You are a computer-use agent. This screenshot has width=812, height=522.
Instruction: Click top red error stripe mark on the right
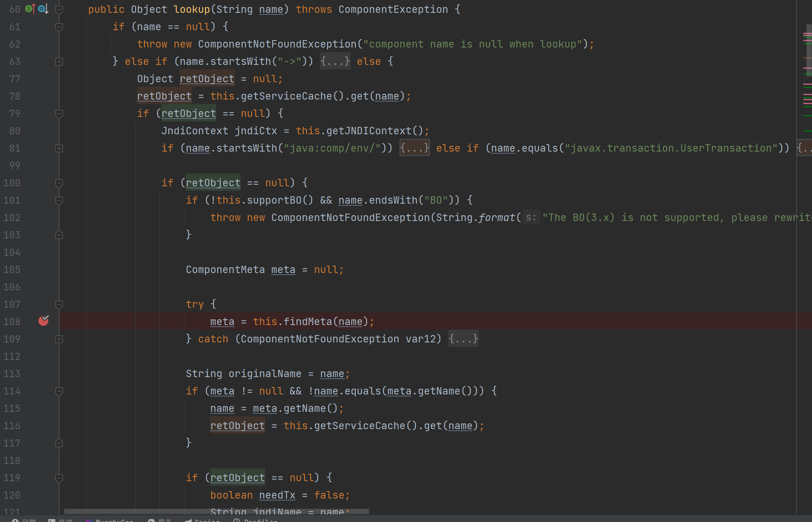[x=807, y=34]
